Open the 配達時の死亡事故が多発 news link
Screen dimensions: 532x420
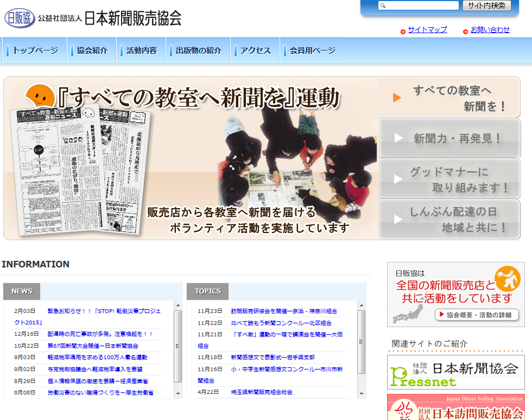click(100, 334)
